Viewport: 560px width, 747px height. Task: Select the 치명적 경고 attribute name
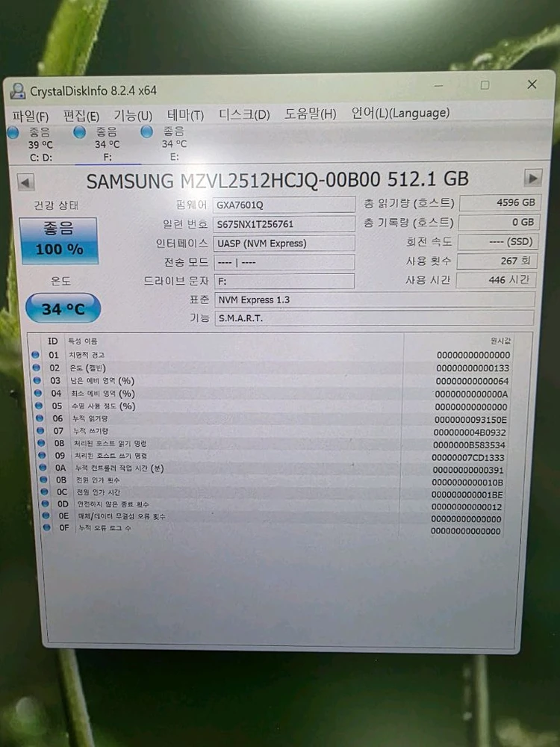coord(87,355)
